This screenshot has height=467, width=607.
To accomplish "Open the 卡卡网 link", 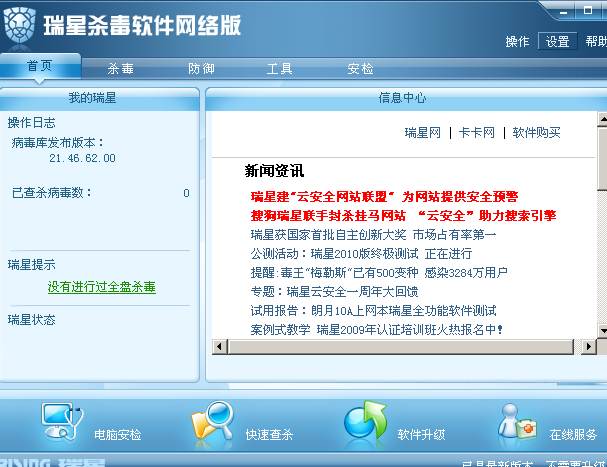I will point(477,133).
